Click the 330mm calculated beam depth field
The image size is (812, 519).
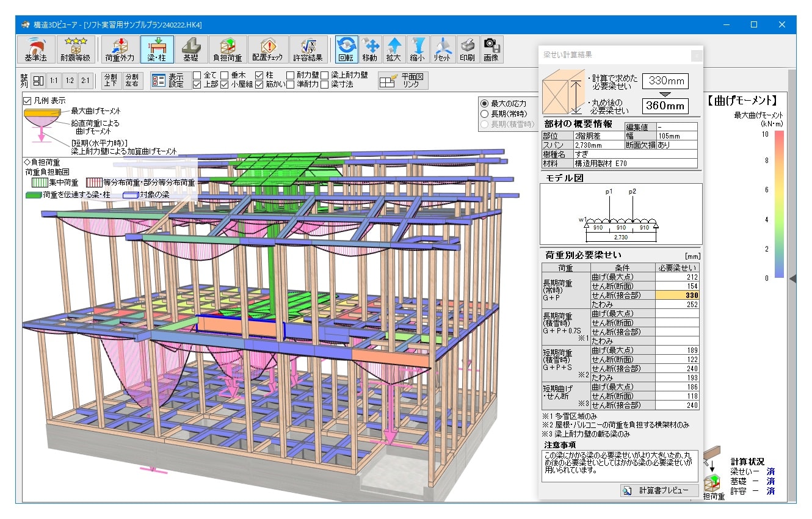tap(665, 81)
